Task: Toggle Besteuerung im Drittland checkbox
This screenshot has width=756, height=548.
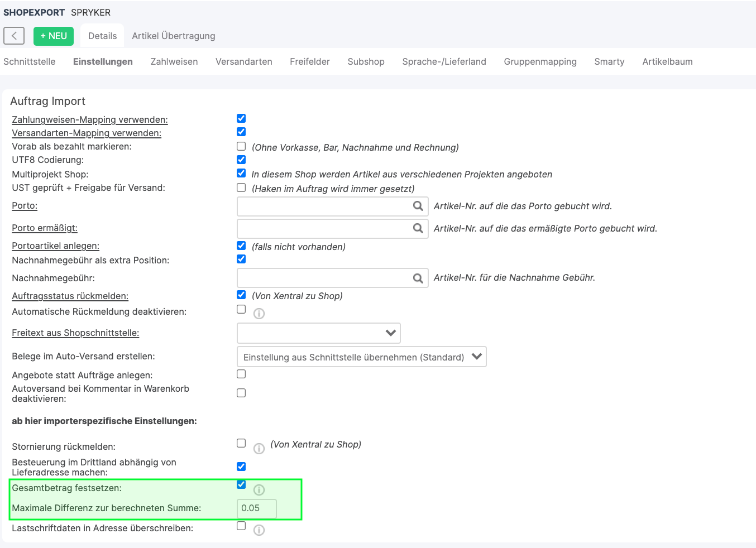Action: pyautogui.click(x=241, y=467)
